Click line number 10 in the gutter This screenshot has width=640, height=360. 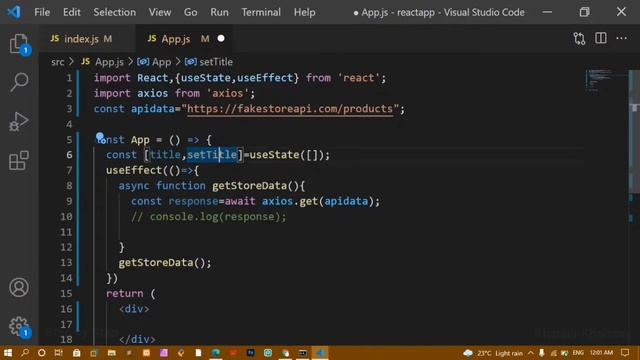(66, 217)
